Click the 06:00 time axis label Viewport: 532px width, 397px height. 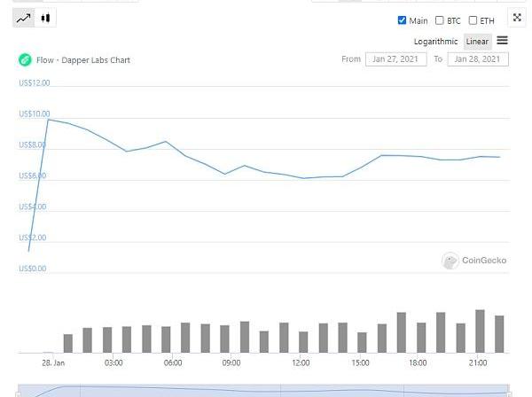point(173,362)
